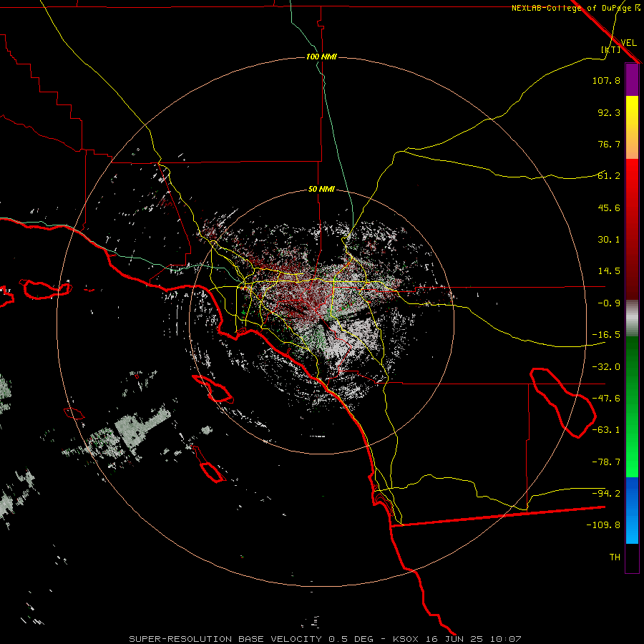Image resolution: width=644 pixels, height=644 pixels.
Task: Click the VEL legend title
Action: (628, 42)
